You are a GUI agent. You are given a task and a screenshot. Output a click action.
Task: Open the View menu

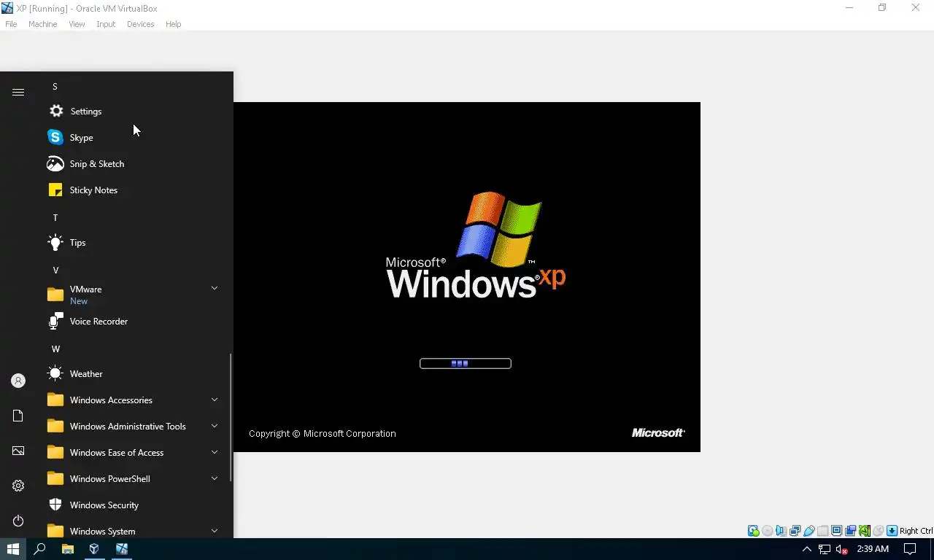77,24
